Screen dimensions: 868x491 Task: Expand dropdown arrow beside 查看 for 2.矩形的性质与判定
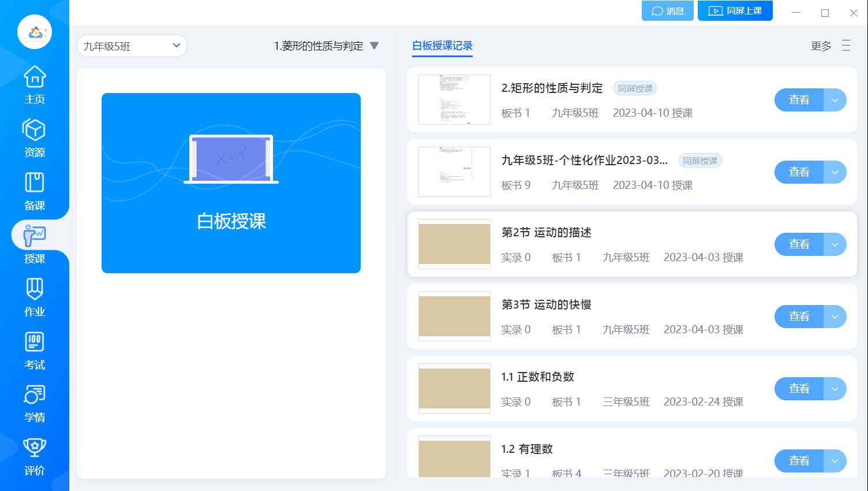click(835, 100)
